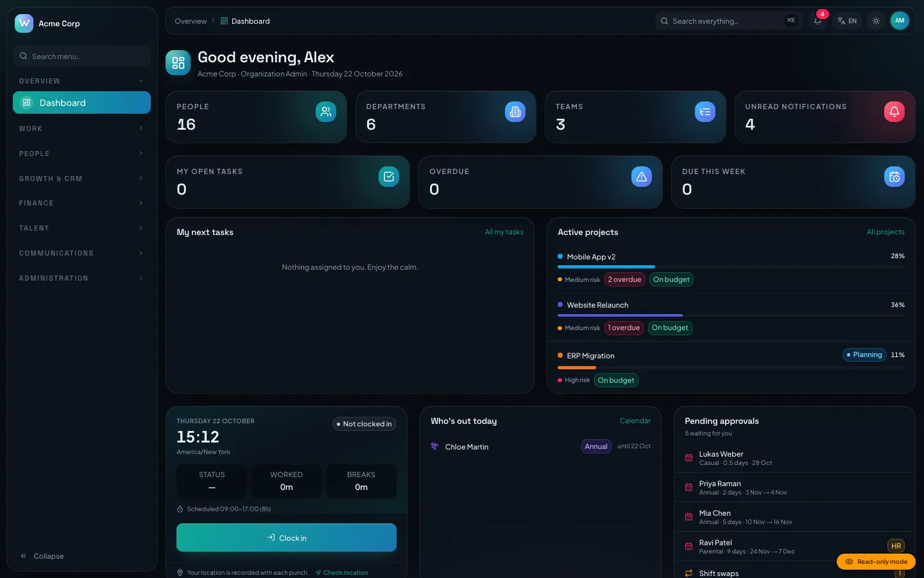This screenshot has width=924, height=578.
Task: Click the Clock in button
Action: (286, 538)
